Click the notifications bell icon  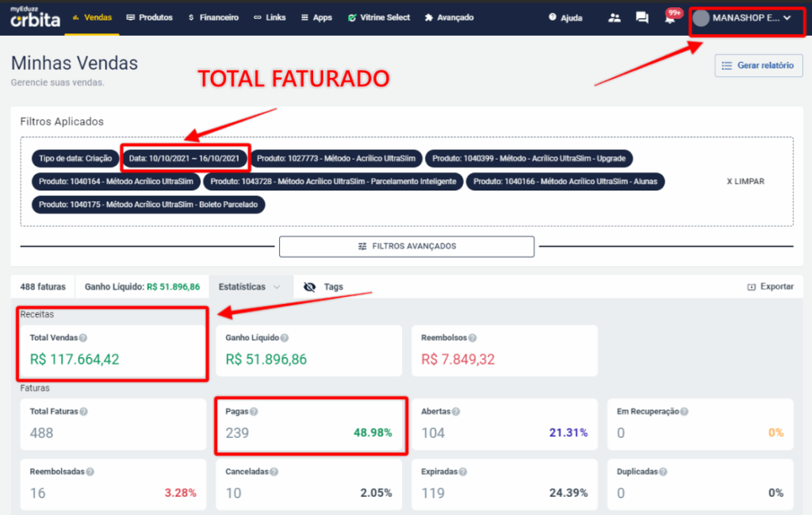pos(670,18)
